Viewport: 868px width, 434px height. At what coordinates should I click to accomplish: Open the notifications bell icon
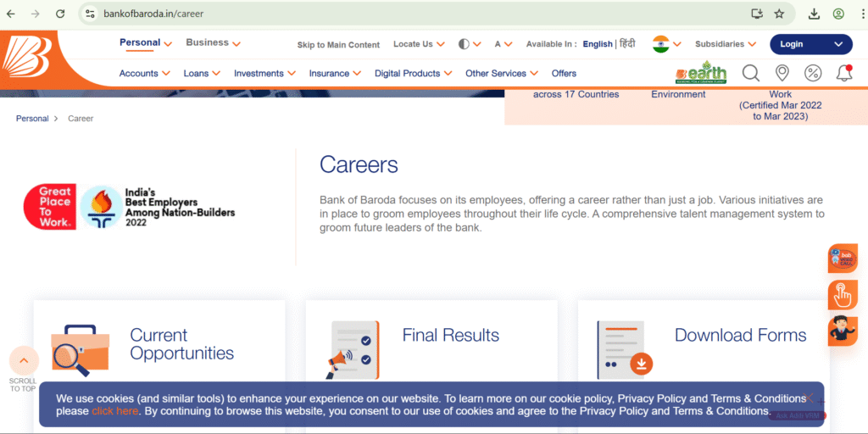(x=843, y=74)
